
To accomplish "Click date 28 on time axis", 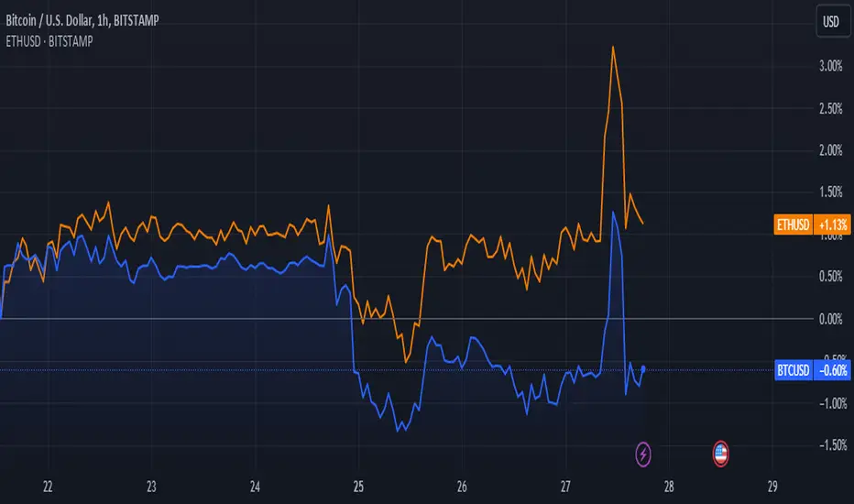I will pyautogui.click(x=669, y=487).
